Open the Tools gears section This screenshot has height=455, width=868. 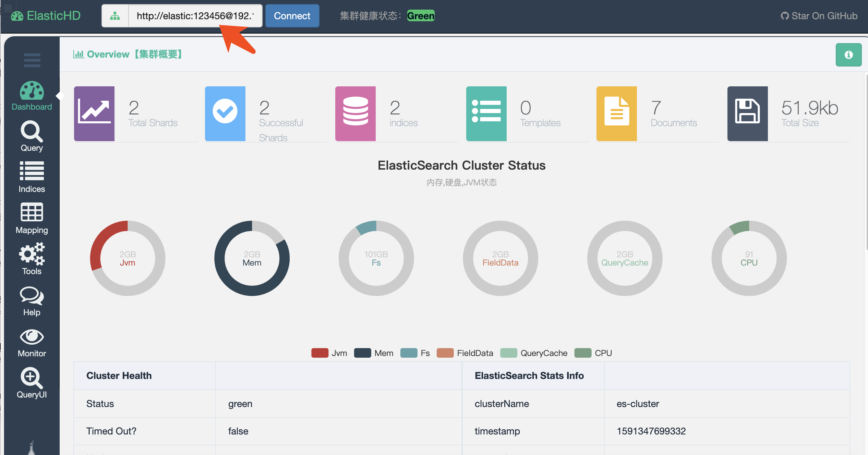[x=32, y=259]
